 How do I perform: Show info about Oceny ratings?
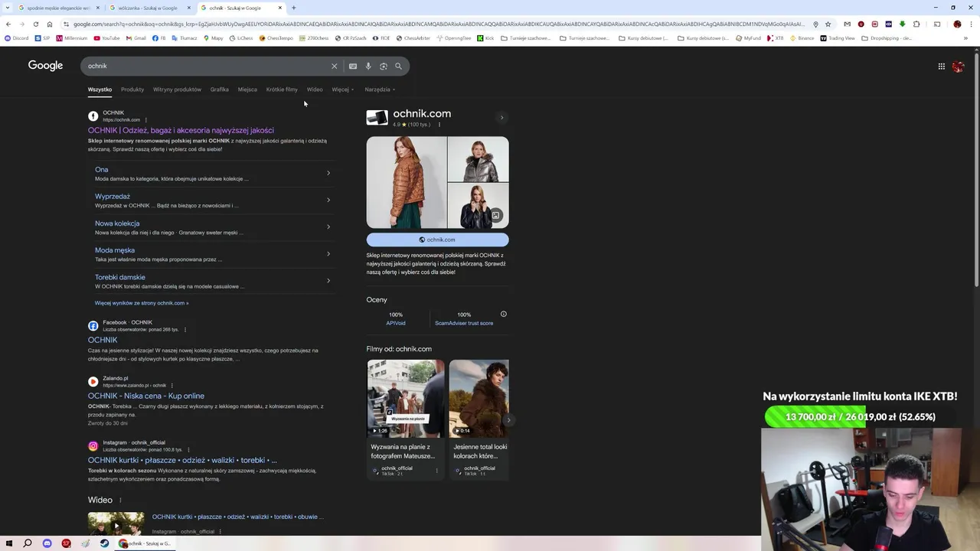pos(504,314)
